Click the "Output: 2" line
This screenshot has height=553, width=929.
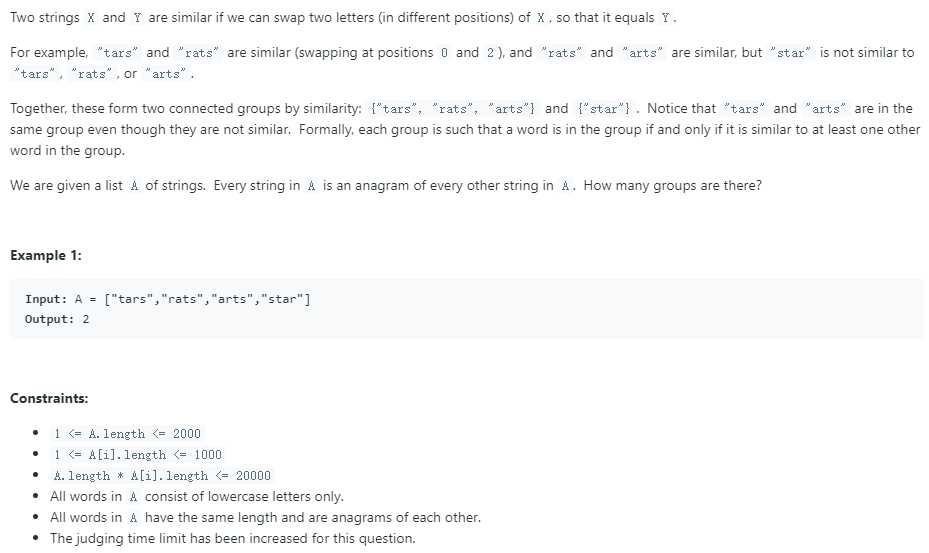pyautogui.click(x=57, y=319)
